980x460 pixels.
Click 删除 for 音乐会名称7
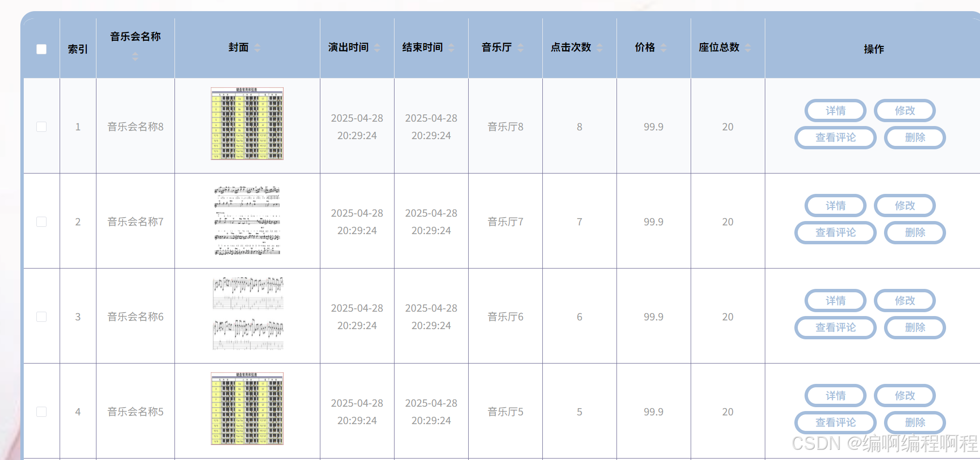(x=915, y=233)
